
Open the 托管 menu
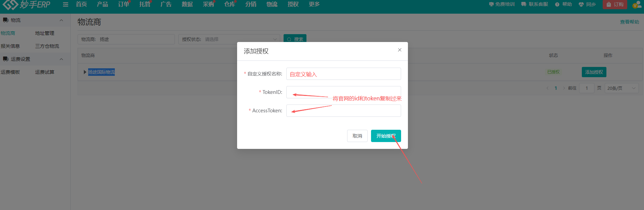point(145,4)
